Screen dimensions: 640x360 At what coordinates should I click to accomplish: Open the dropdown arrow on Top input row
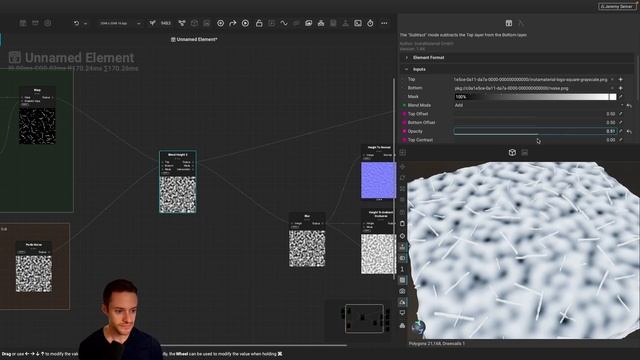point(612,79)
